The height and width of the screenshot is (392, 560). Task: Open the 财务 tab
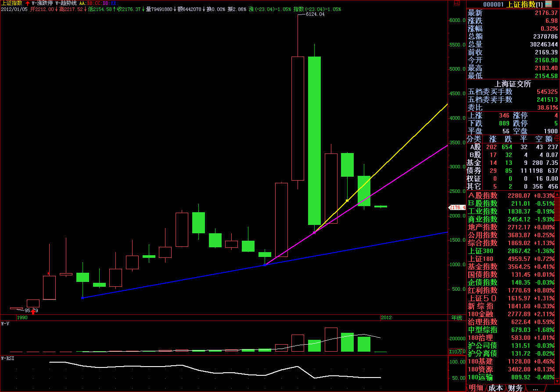[515, 388]
